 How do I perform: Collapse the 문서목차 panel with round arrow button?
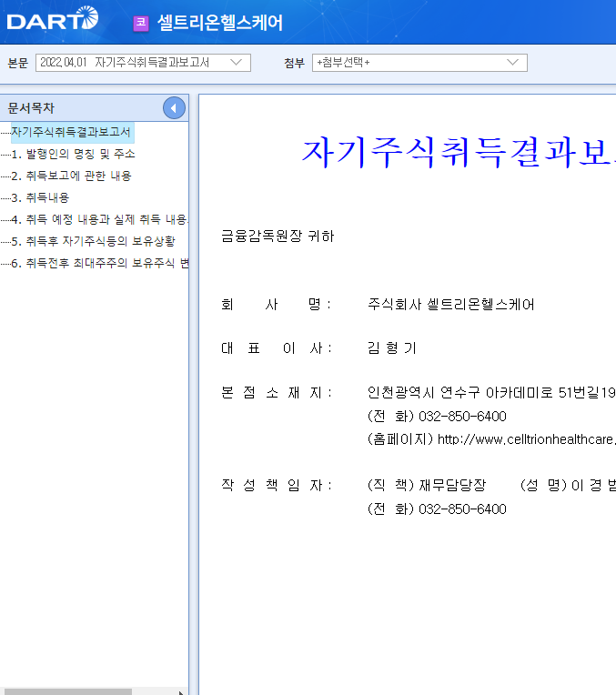[x=174, y=107]
